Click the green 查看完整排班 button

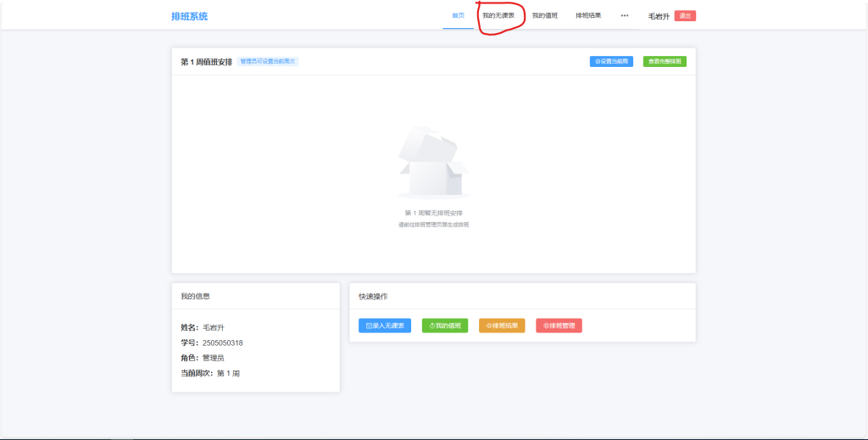click(x=665, y=61)
